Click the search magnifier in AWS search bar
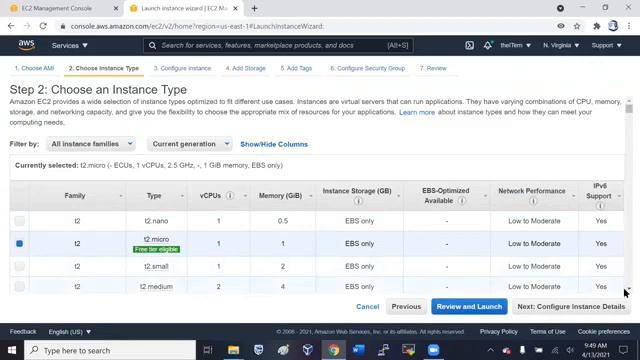Viewport: 640px width, 360px height. [x=152, y=45]
